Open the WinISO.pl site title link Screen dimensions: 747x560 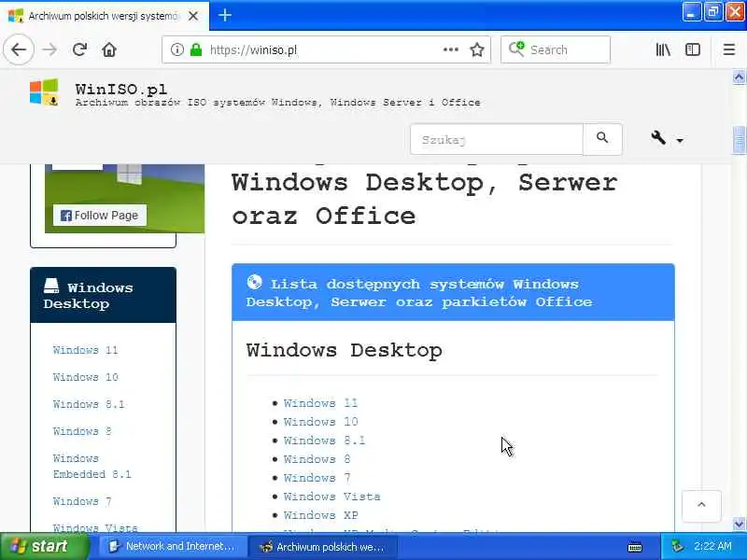(121, 89)
